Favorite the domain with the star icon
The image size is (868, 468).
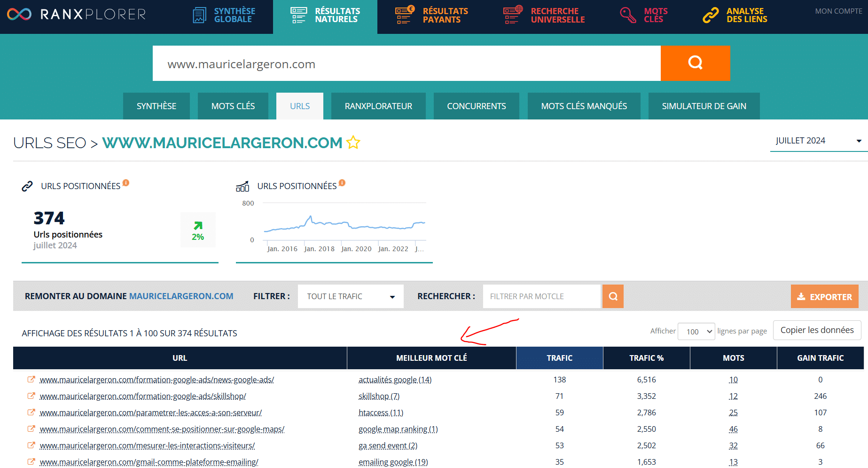[353, 143]
